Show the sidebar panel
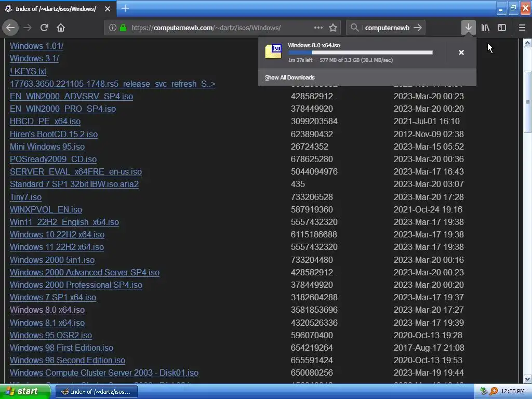Image resolution: width=532 pixels, height=399 pixels. 502,28
